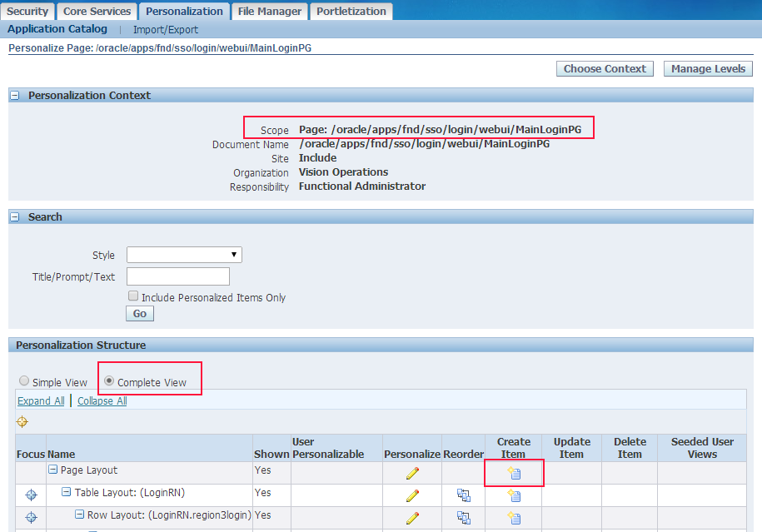Focus on Row Layout: (LoginRN.region3login) row

pyautogui.click(x=31, y=517)
